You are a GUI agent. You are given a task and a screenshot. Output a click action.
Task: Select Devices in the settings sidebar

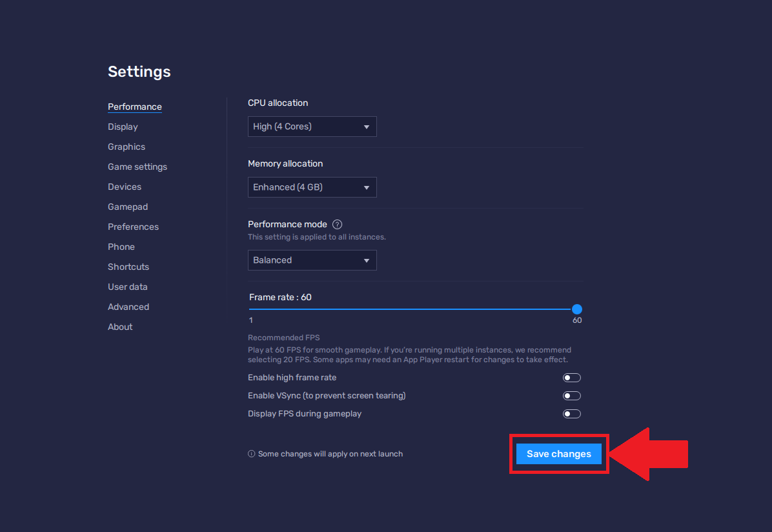tap(125, 187)
